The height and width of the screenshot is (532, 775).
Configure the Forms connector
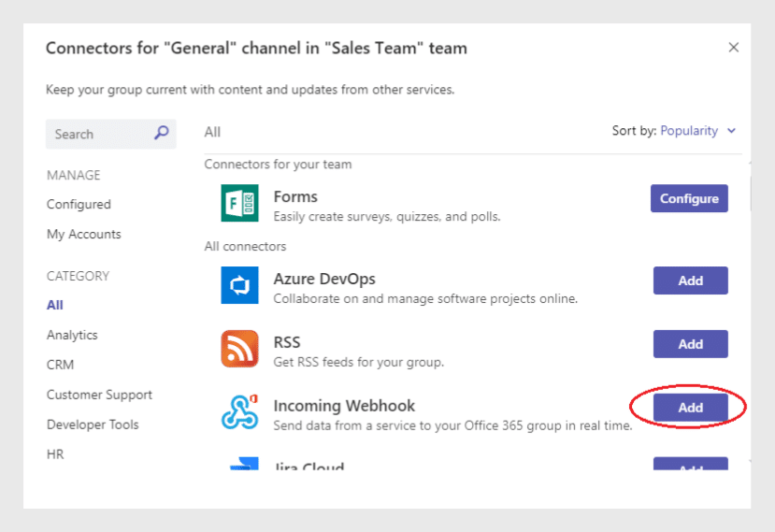[x=689, y=198]
